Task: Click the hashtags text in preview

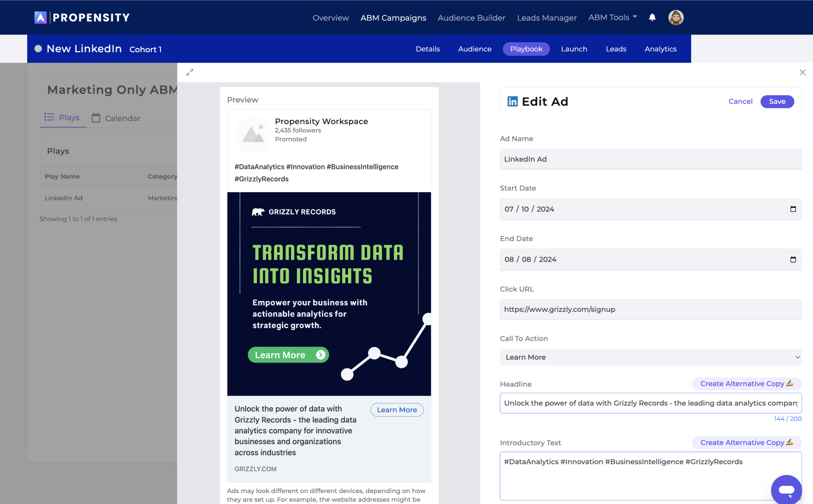Action: click(x=316, y=173)
